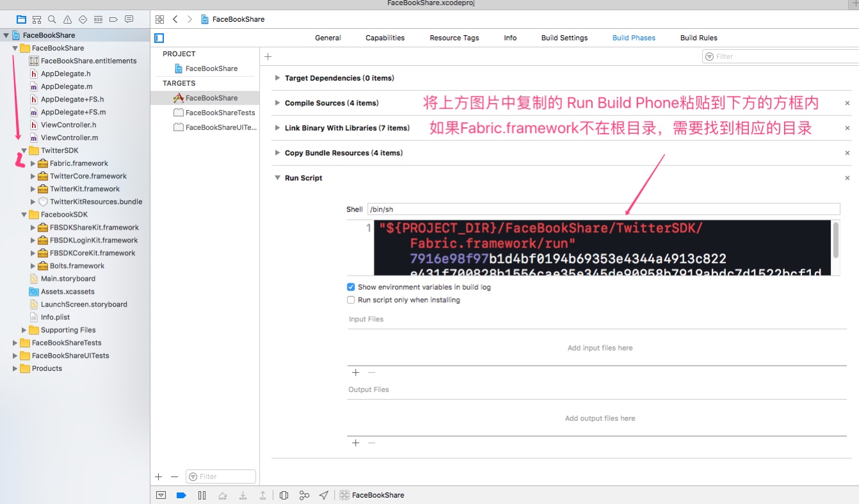The height and width of the screenshot is (504, 859).
Task: Toggle the blue breakpoints activation icon
Action: (x=181, y=495)
